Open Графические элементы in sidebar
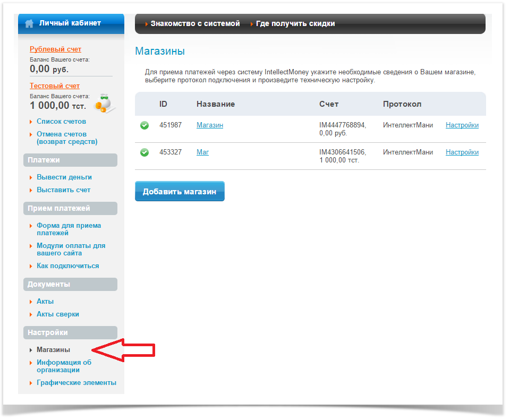Viewport: 510px width, 420px height. pos(76,382)
